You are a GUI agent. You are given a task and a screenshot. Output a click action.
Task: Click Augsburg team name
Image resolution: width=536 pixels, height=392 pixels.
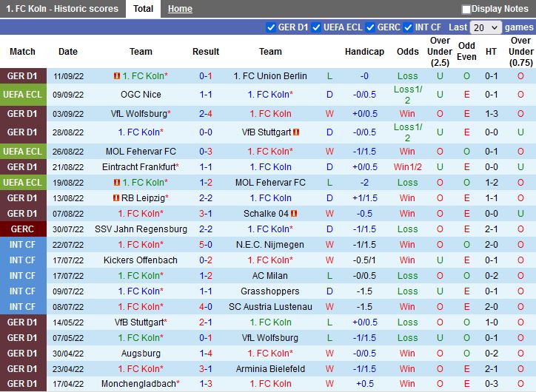(141, 354)
